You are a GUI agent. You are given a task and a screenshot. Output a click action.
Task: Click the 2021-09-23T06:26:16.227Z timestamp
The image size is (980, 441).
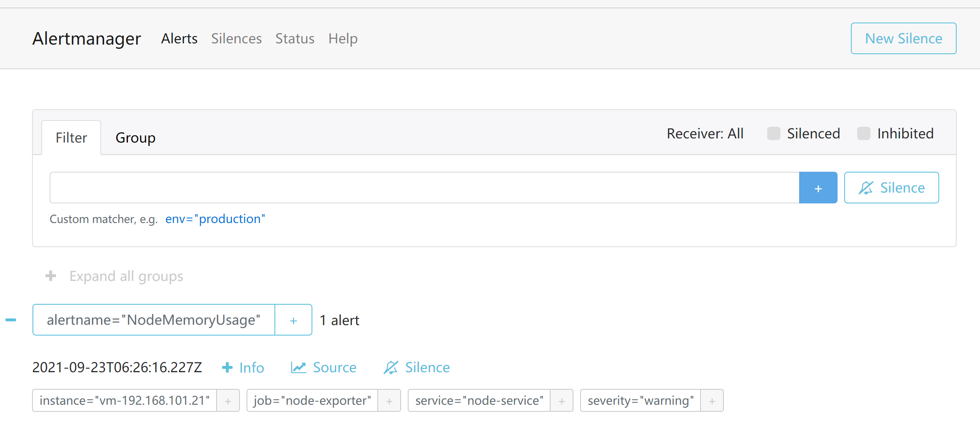117,367
